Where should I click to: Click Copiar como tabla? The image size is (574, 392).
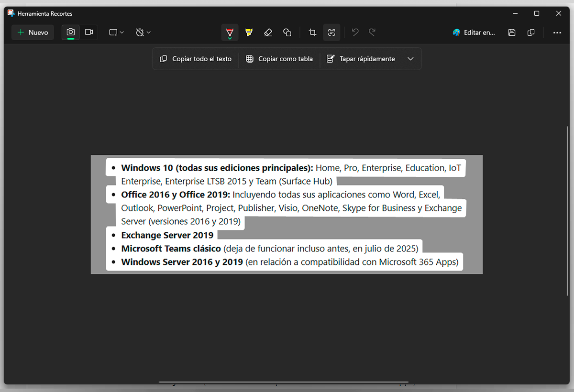click(x=279, y=59)
